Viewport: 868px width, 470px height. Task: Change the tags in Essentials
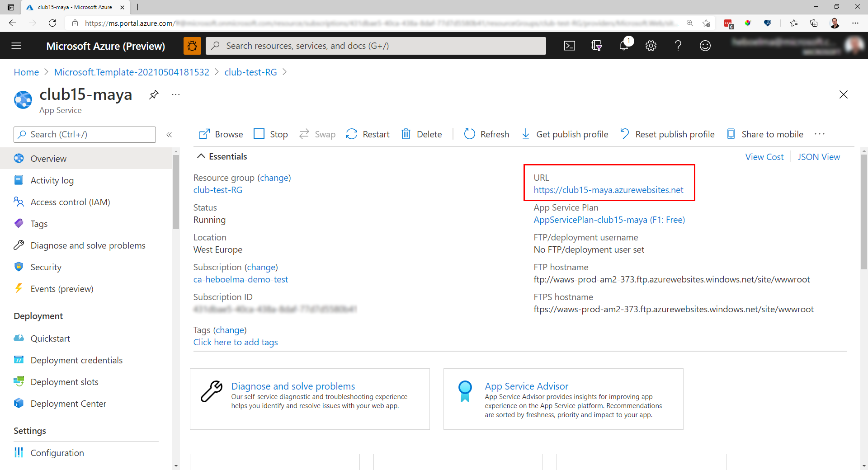tap(230, 330)
